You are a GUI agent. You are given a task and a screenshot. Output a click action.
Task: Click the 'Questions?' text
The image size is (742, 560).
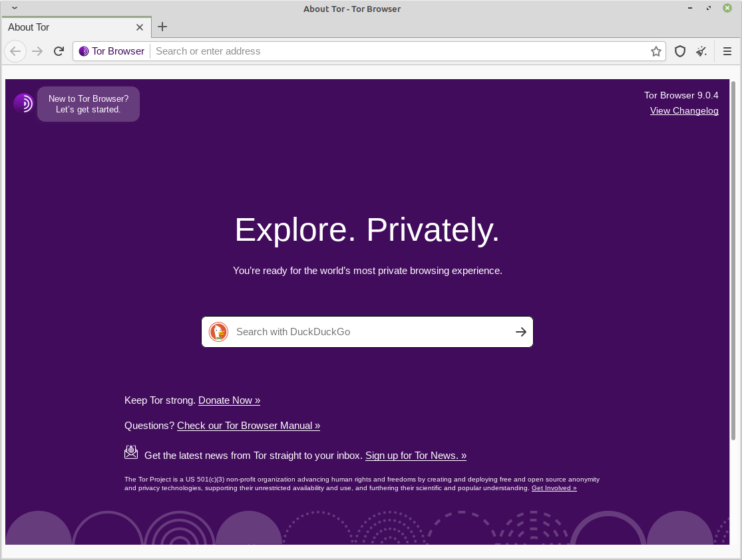point(150,426)
